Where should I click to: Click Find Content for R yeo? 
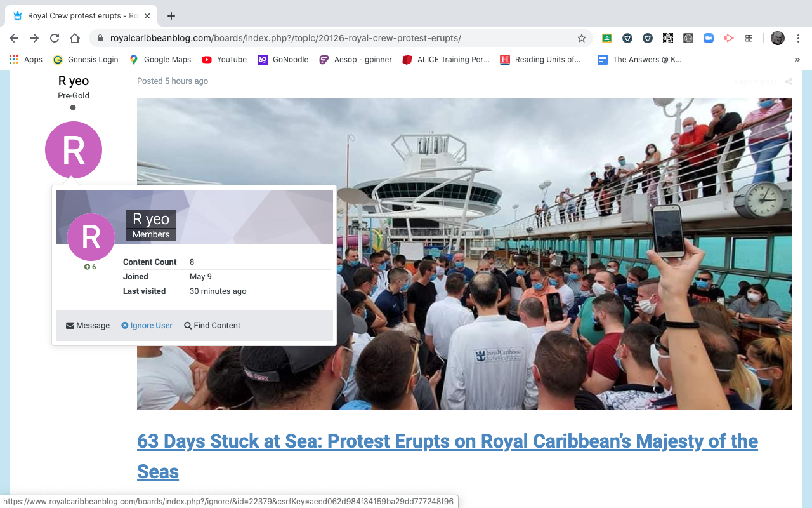[x=212, y=326]
